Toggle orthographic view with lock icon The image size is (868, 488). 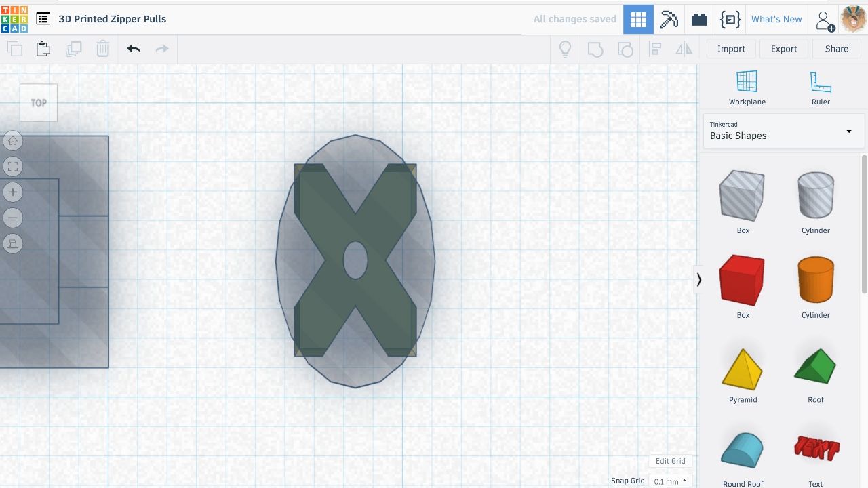pyautogui.click(x=13, y=243)
